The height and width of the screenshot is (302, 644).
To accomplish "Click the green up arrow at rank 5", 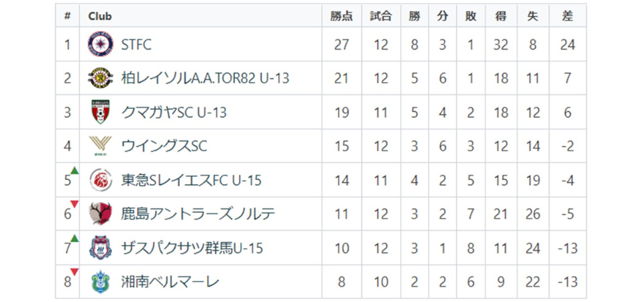I will (x=74, y=170).
